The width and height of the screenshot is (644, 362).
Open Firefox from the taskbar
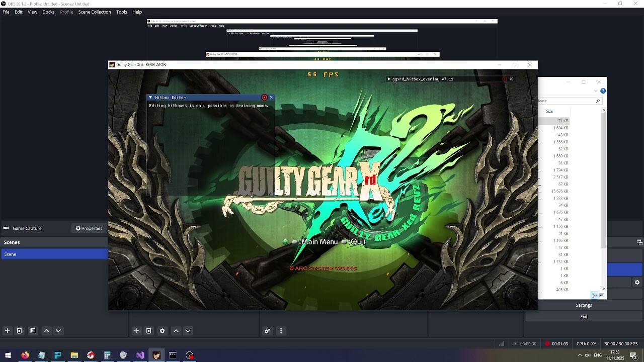(x=25, y=355)
